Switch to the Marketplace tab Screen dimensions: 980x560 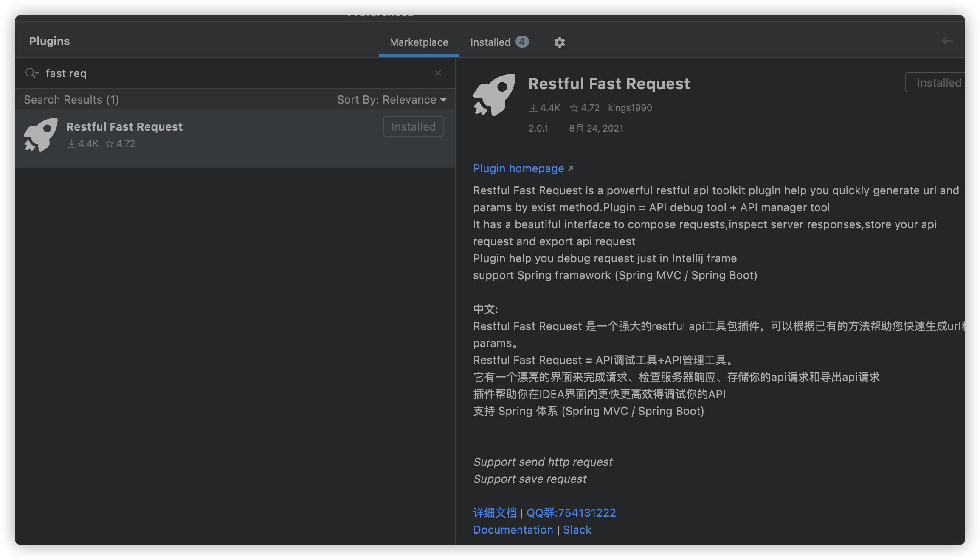point(419,42)
